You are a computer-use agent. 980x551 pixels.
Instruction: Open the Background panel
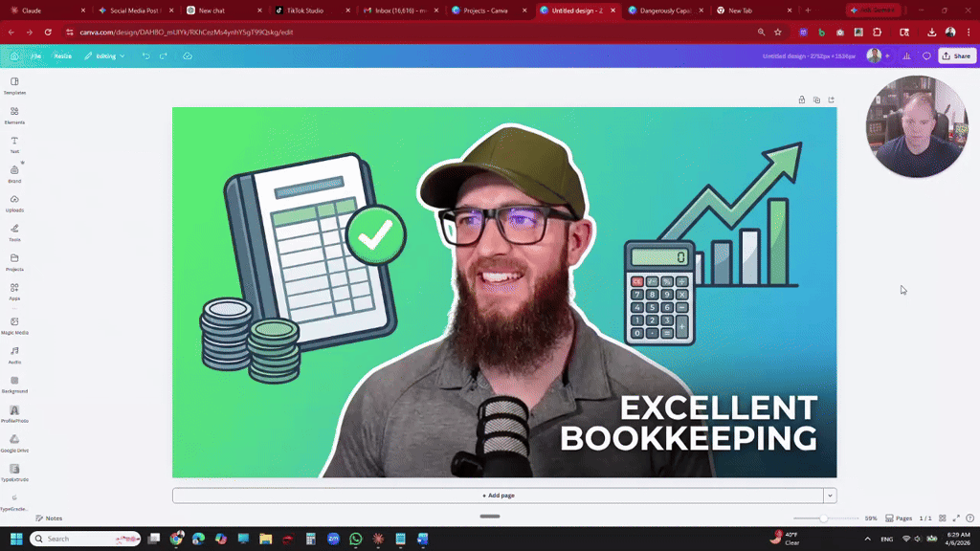[14, 385]
